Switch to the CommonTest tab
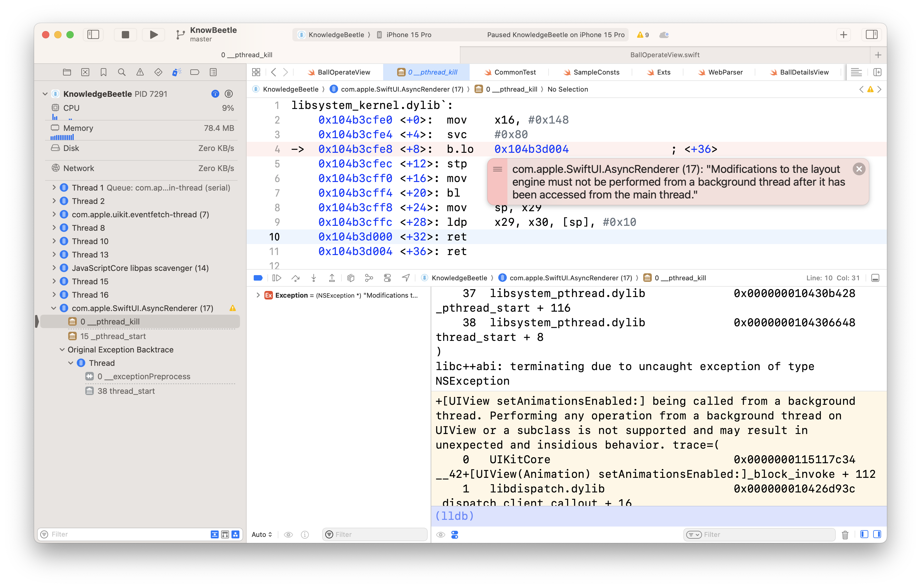 coord(510,72)
